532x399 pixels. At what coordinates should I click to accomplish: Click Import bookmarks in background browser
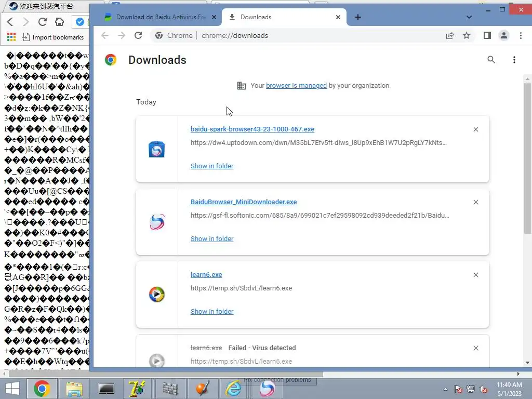pyautogui.click(x=54, y=37)
